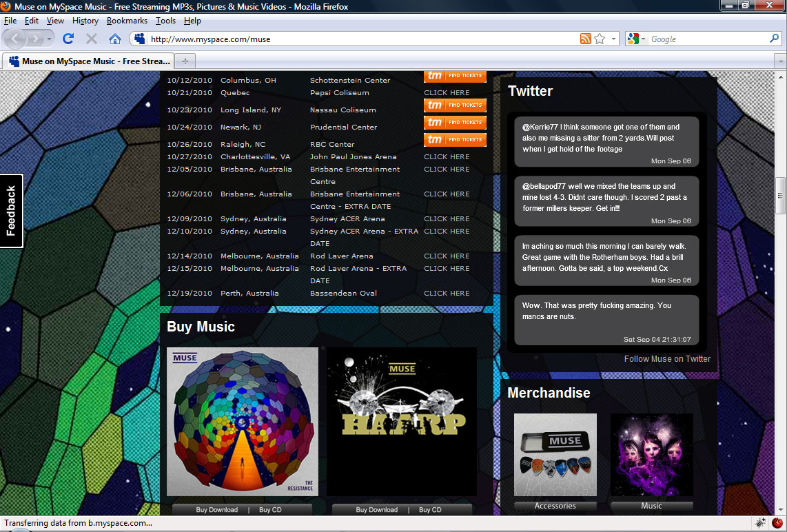Buy CD of HAARP album
Image resolution: width=787 pixels, height=532 pixels.
(430, 510)
